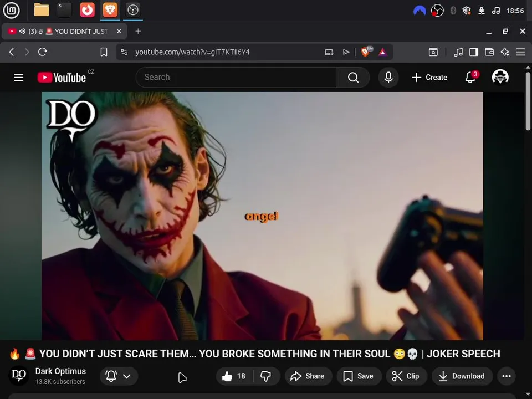
Task: Open Brave Rewards triangle icon
Action: [x=382, y=52]
